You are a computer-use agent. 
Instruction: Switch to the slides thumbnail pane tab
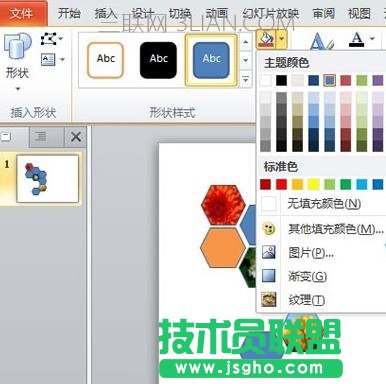click(x=13, y=137)
